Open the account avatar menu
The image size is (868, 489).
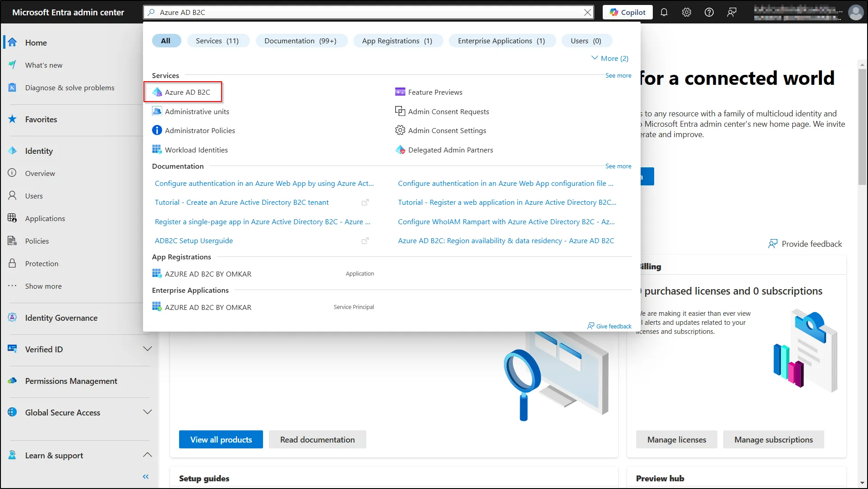coord(855,12)
